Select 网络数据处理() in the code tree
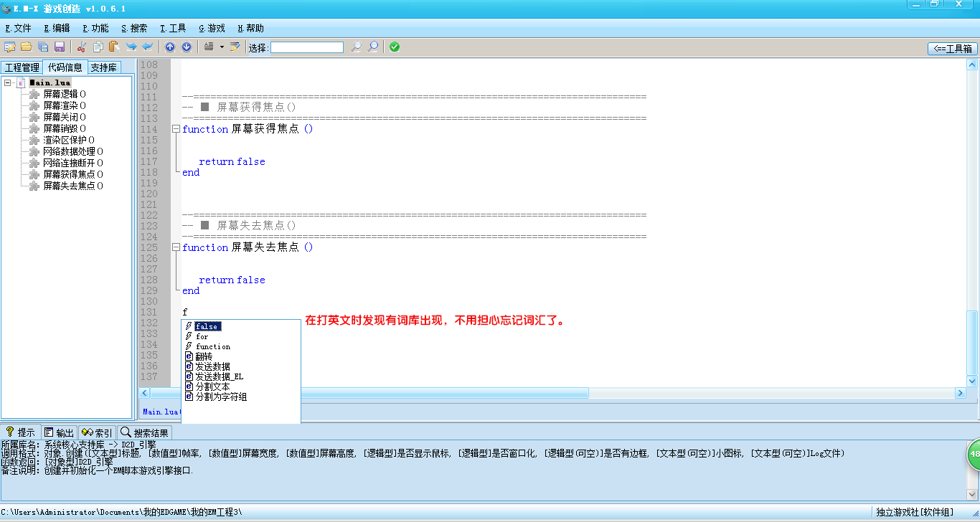This screenshot has width=980, height=522. (x=73, y=151)
